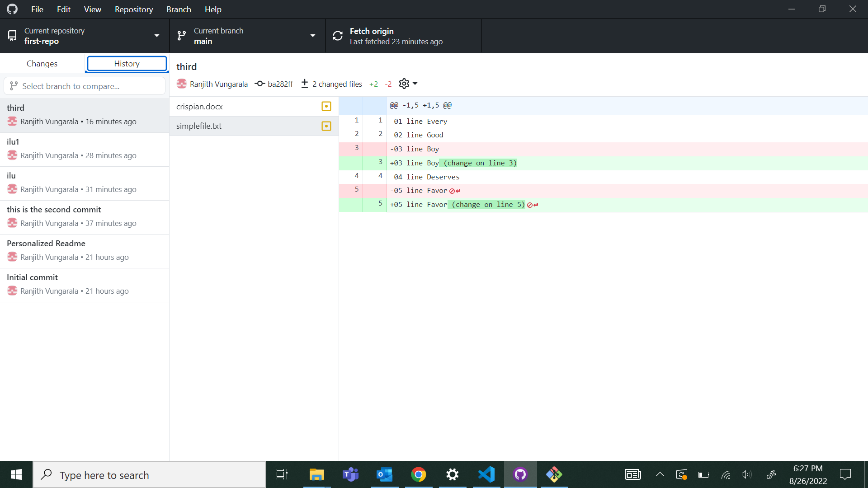This screenshot has width=868, height=488.
Task: Click the volume icon in system tray
Action: [x=747, y=474]
